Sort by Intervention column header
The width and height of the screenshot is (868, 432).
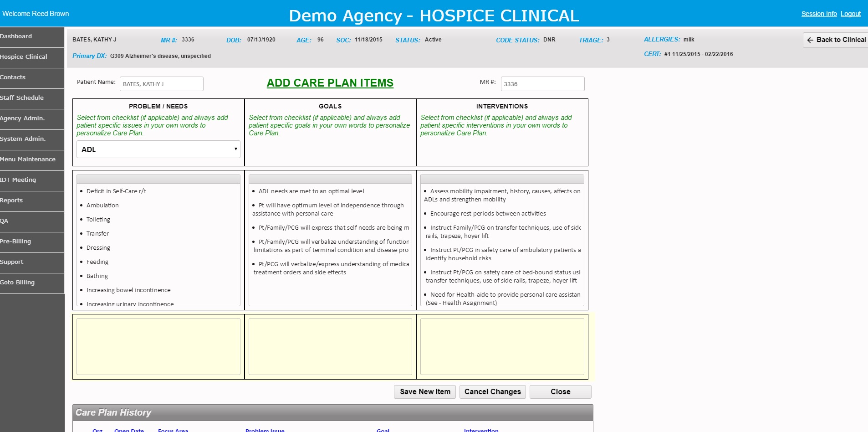[481, 430]
